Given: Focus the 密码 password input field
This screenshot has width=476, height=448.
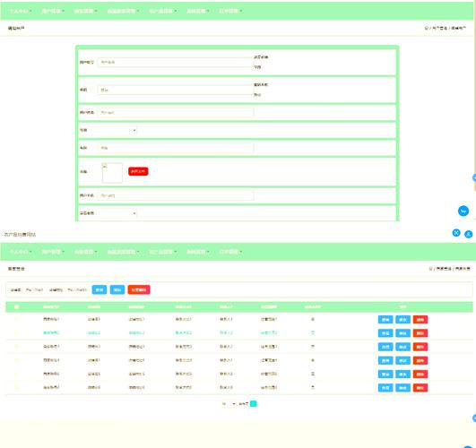Looking at the screenshot, I should [x=176, y=90].
